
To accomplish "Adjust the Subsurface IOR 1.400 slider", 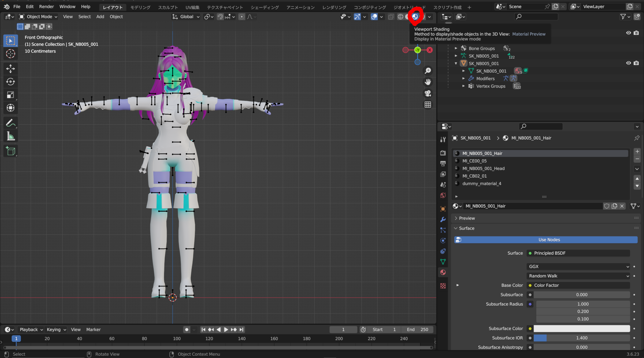I will pyautogui.click(x=582, y=338).
